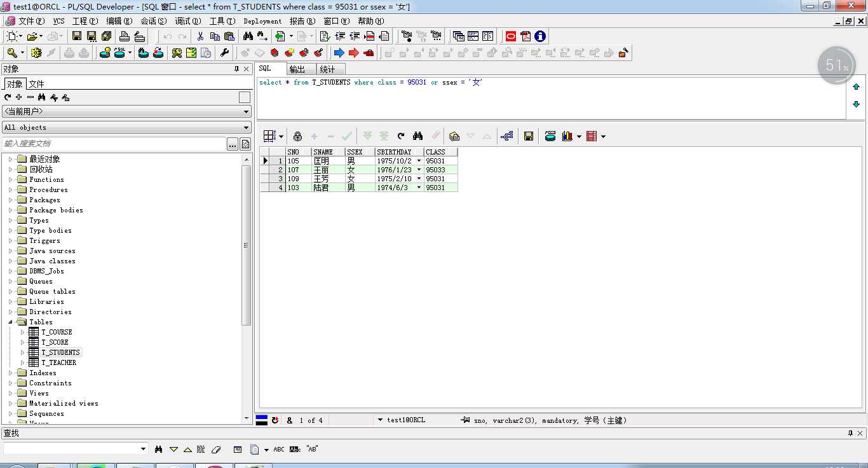Click the ellipsis button beside search field
Screen dimensions: 868x468
pos(233,144)
